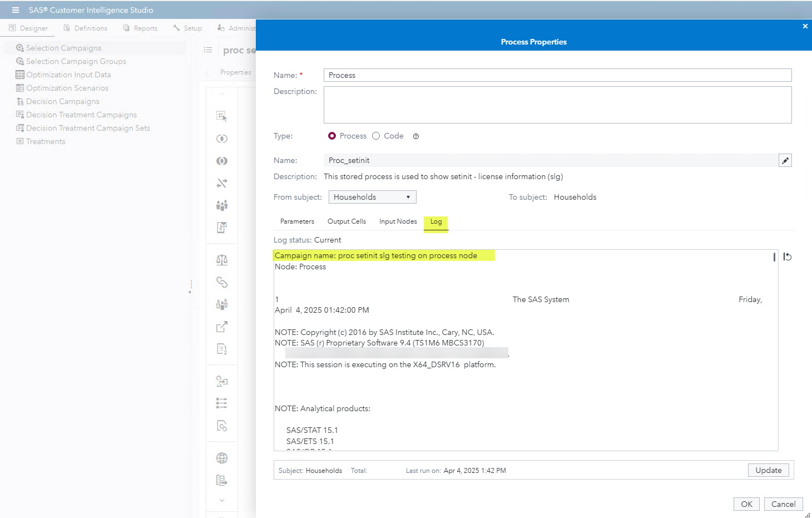
Task: Switch to the Output Cells tab
Action: [x=346, y=221]
